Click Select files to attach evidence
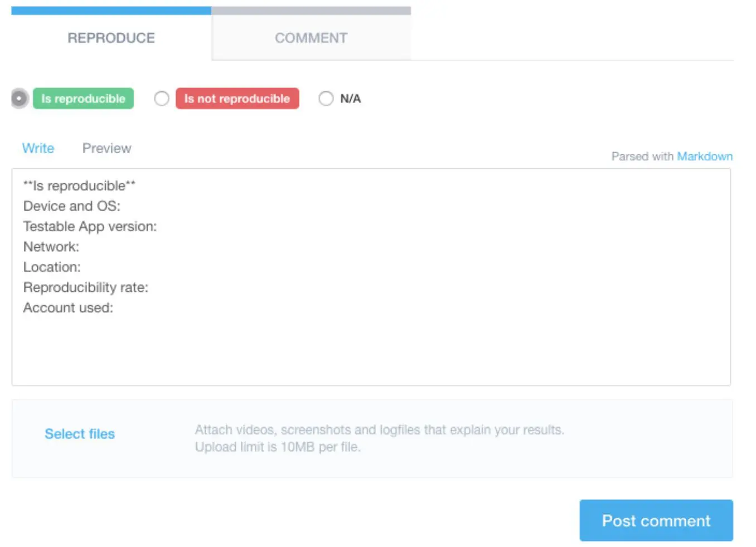Screen dimensions: 756x547 [79, 433]
